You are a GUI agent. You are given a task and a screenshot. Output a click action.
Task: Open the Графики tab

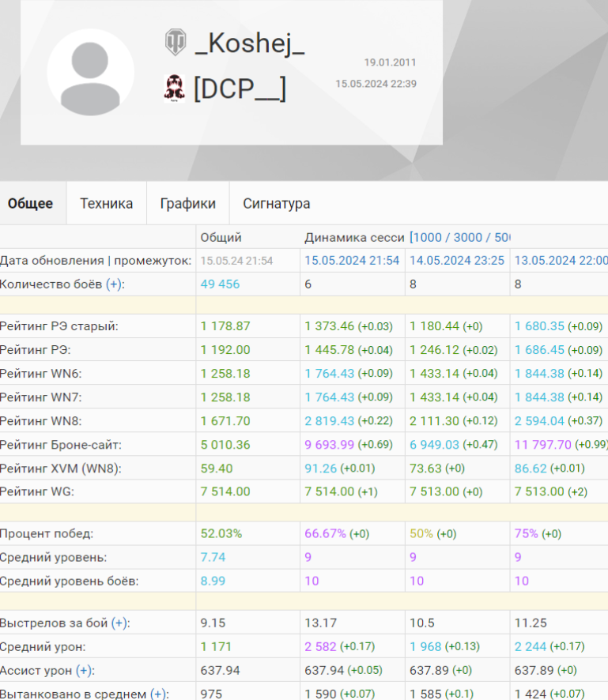click(x=187, y=204)
